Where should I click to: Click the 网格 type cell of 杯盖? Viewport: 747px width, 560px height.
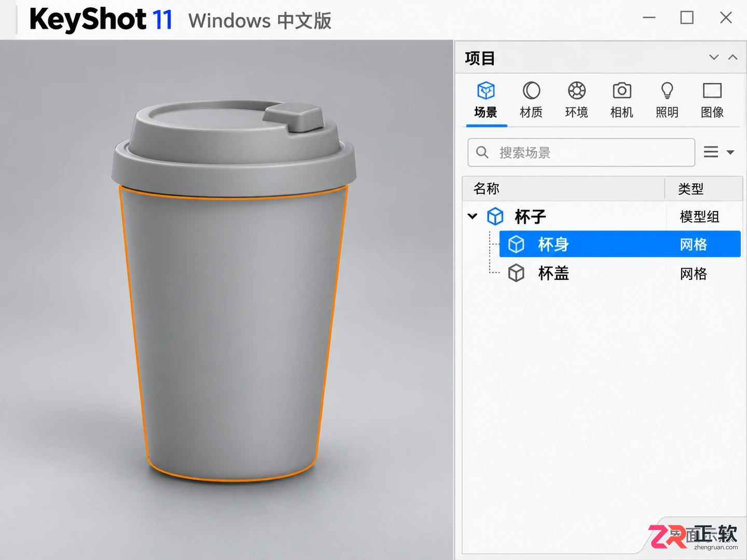(x=693, y=273)
